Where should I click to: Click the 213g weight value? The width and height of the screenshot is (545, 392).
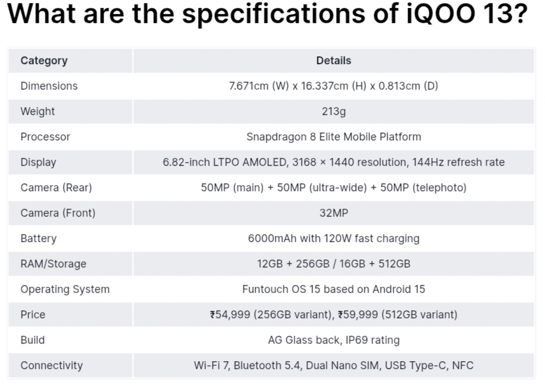click(x=334, y=111)
